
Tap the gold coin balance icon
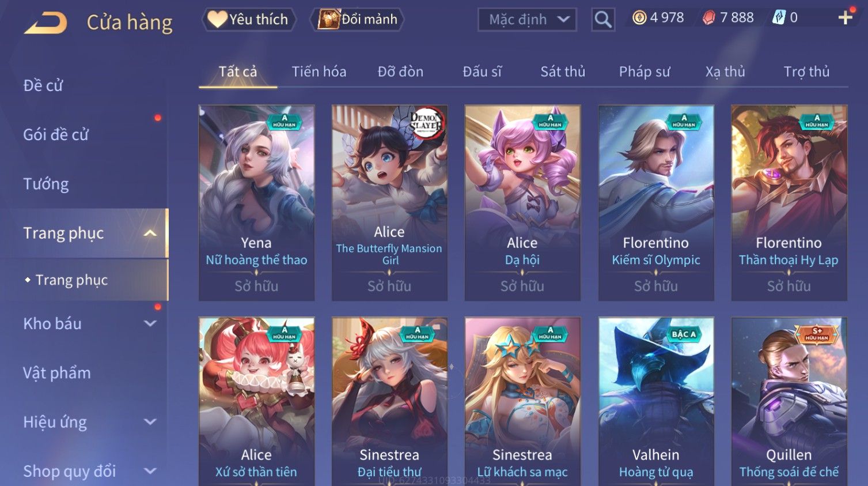point(639,18)
